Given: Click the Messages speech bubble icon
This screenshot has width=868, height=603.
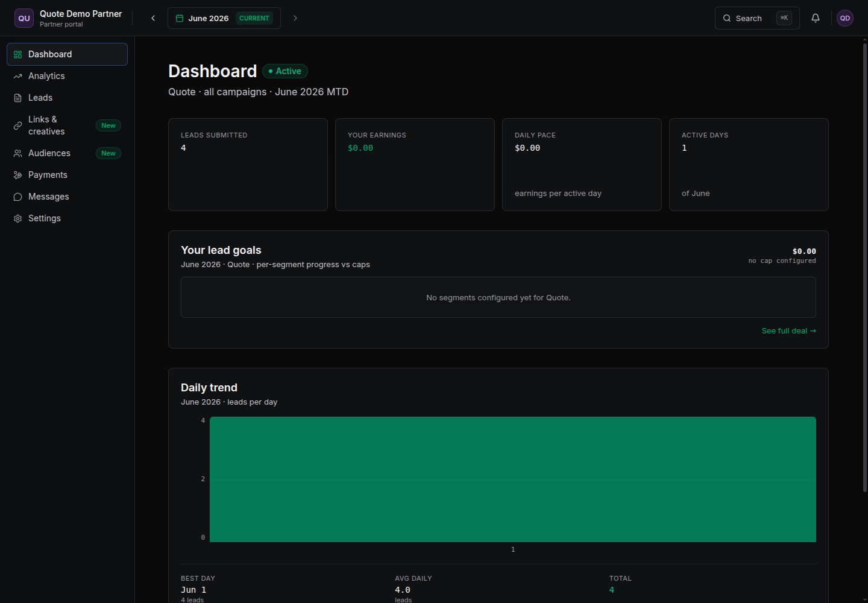Looking at the screenshot, I should click(17, 197).
